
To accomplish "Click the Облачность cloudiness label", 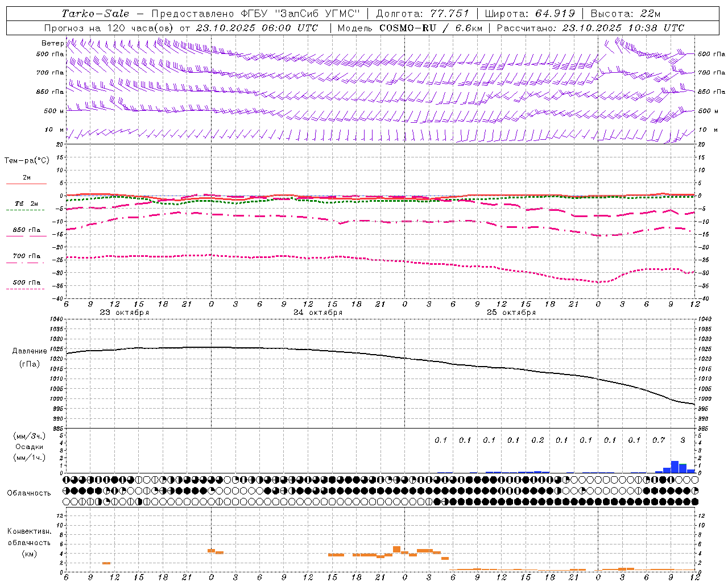I will point(29,493).
